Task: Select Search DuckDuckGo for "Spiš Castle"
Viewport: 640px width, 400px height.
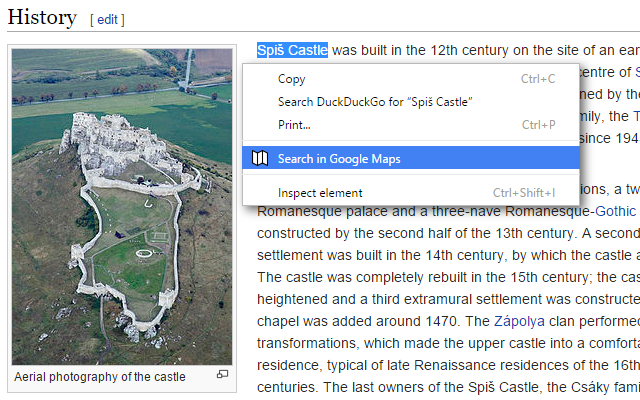Action: pos(411,102)
